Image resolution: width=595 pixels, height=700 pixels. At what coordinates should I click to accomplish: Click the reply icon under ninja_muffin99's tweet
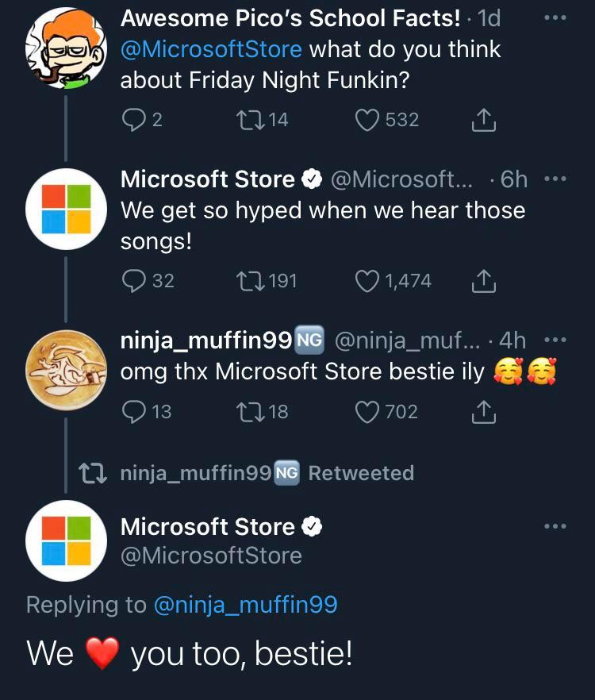(136, 411)
